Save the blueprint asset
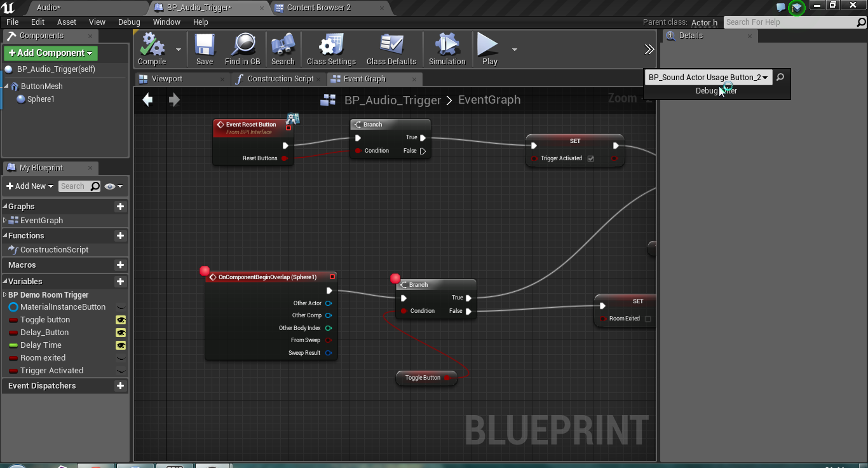Screen dimensions: 868x468 pyautogui.click(x=205, y=50)
